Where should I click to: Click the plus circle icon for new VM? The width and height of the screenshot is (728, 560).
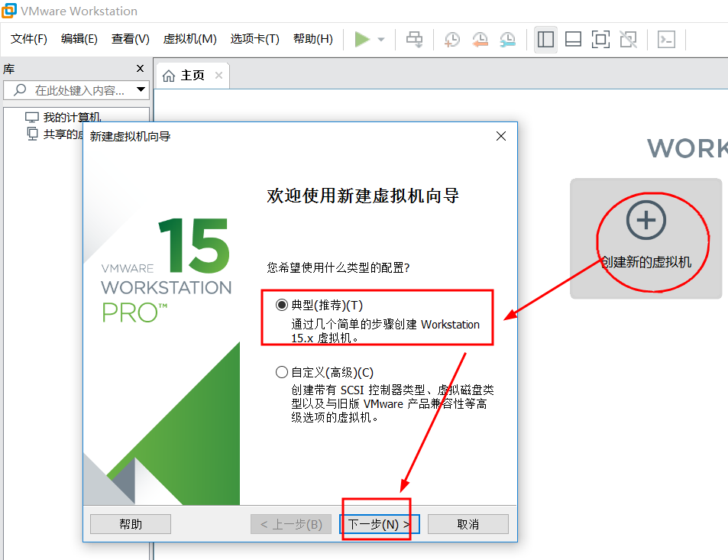[645, 220]
